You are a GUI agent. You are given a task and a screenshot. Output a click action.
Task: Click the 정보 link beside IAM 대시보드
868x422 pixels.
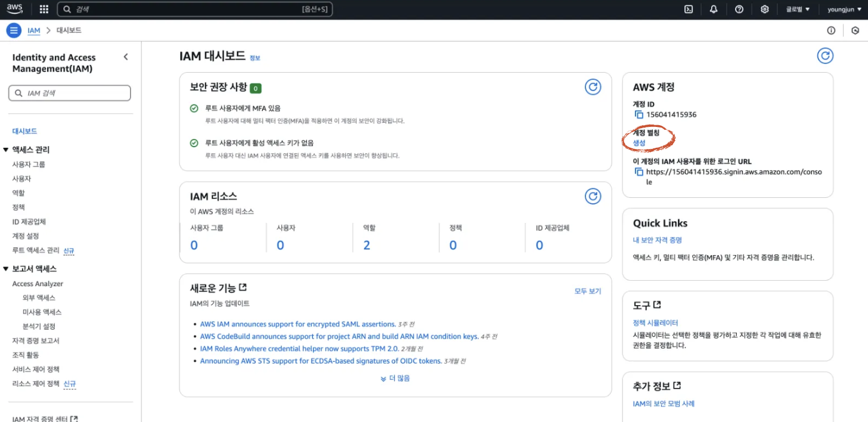coord(255,58)
